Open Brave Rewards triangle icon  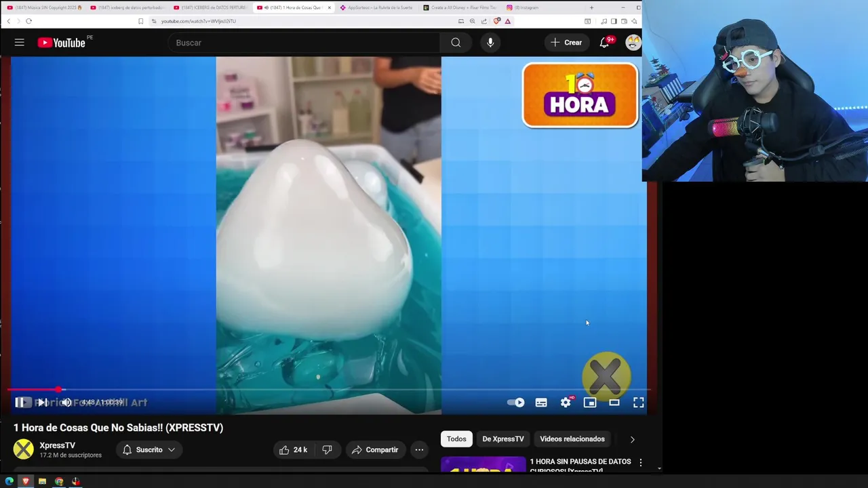click(507, 21)
